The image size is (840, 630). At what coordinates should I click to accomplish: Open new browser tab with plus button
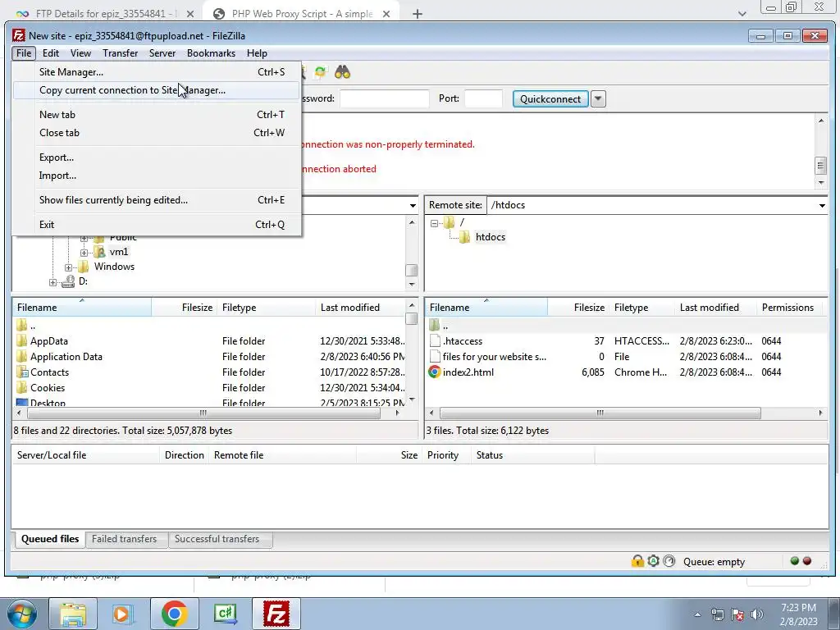tap(418, 14)
